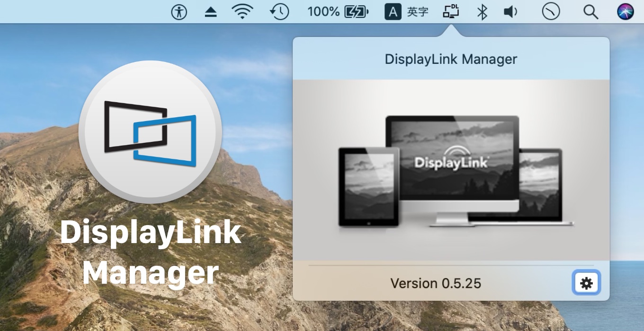Launch Siri from the menu bar
This screenshot has height=331, width=644.
(626, 12)
